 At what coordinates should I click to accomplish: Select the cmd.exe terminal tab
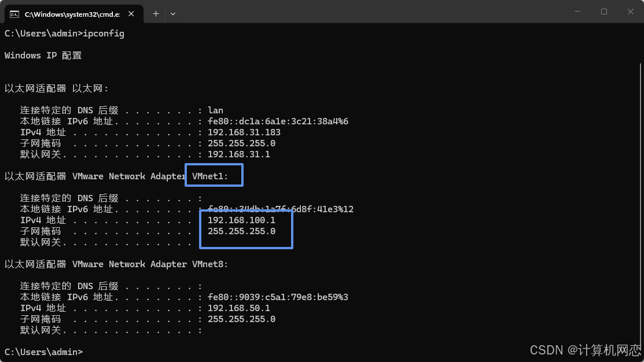click(74, 14)
